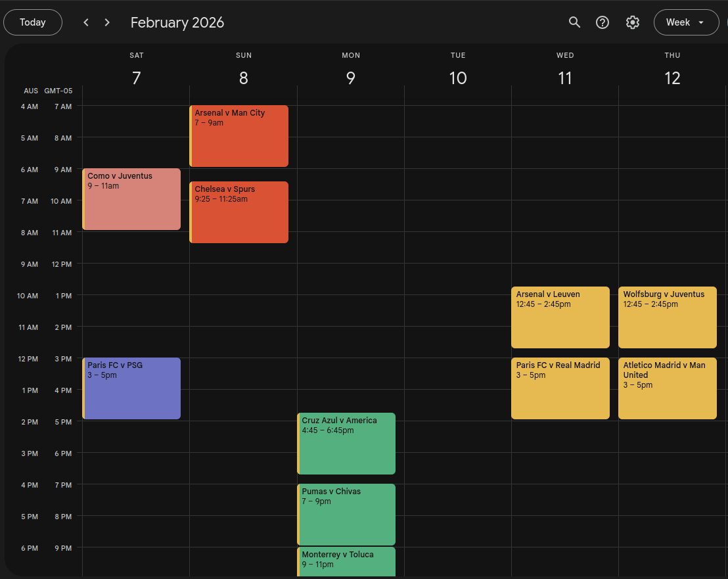Open the search icon
This screenshot has height=579, width=728.
pyautogui.click(x=574, y=22)
